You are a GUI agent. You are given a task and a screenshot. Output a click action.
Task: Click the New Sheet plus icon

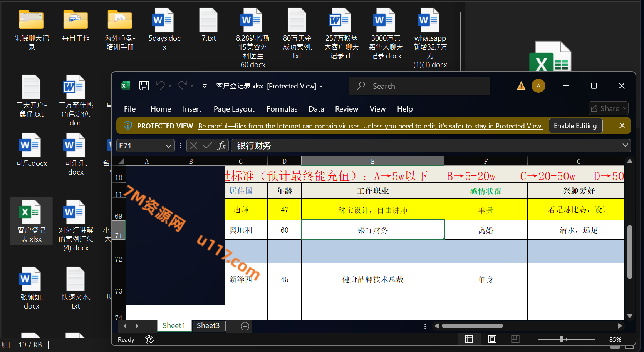[x=245, y=326]
